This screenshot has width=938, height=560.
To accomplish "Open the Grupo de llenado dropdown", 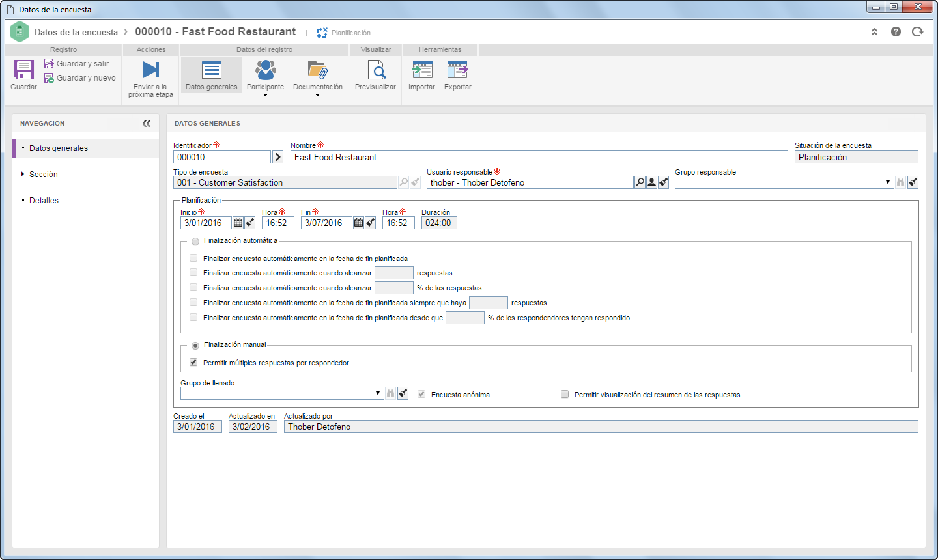I will tap(378, 393).
